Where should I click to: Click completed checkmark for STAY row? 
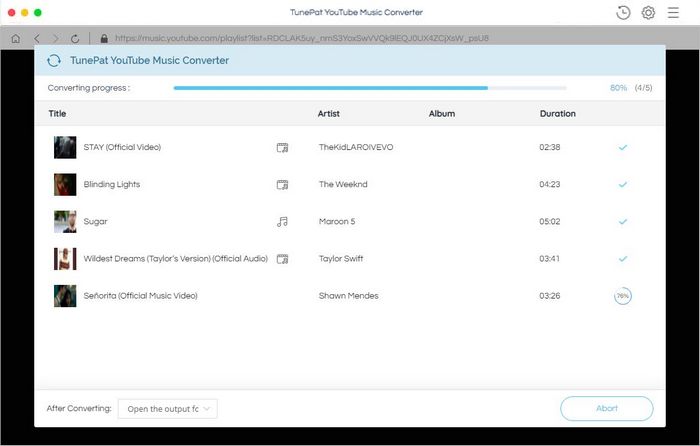click(x=623, y=147)
